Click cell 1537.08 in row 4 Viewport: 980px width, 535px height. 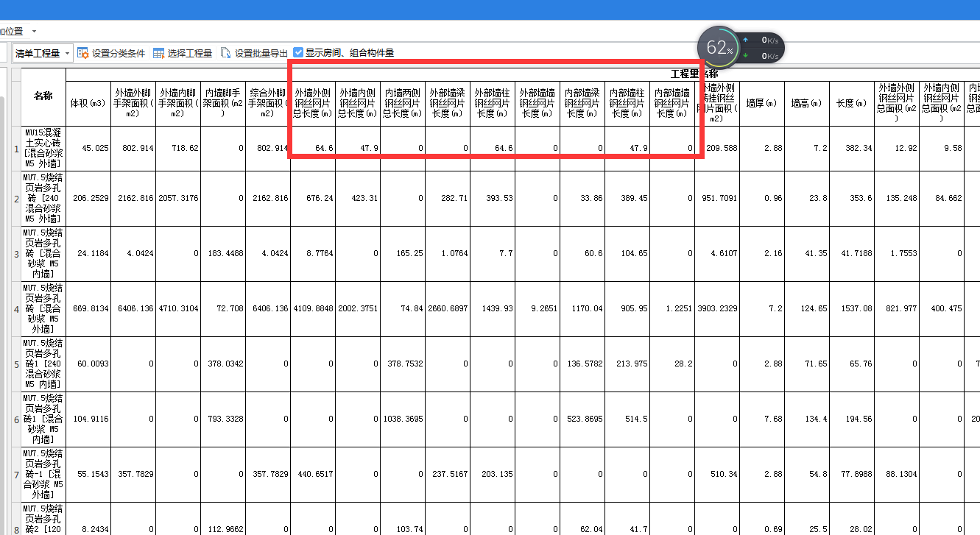pos(852,309)
